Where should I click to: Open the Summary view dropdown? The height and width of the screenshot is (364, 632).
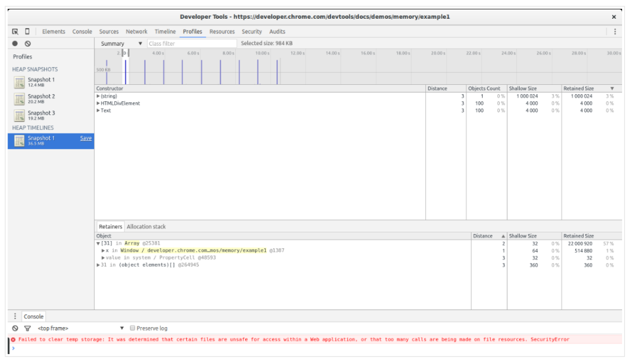tap(121, 43)
